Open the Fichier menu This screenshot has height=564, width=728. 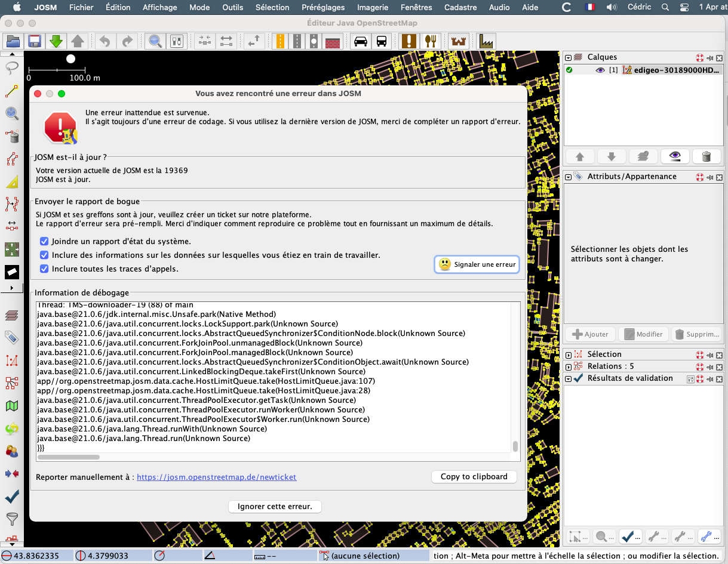81,7
